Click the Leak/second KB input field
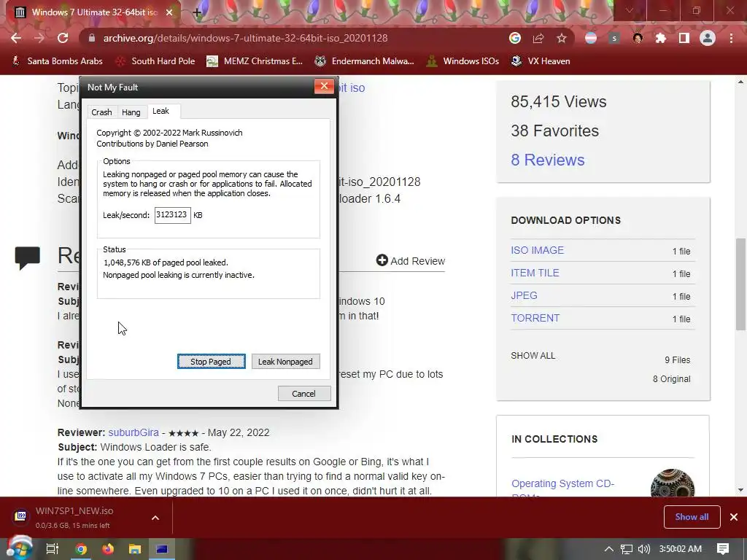The image size is (747, 560). tap(172, 215)
